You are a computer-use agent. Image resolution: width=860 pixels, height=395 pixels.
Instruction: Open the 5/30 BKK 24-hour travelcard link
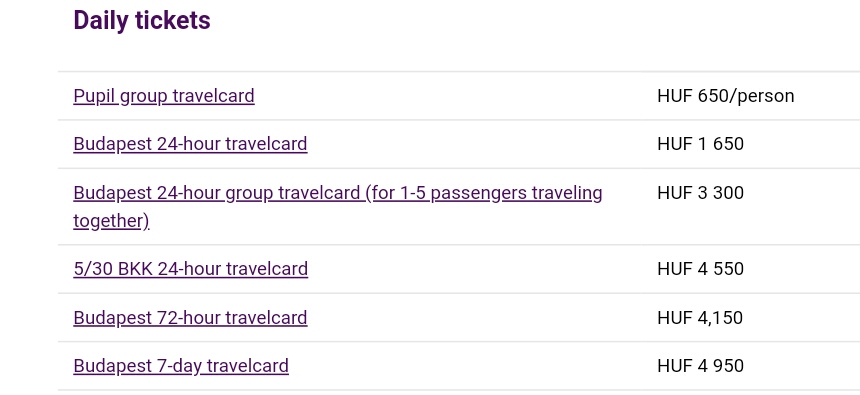coord(190,269)
